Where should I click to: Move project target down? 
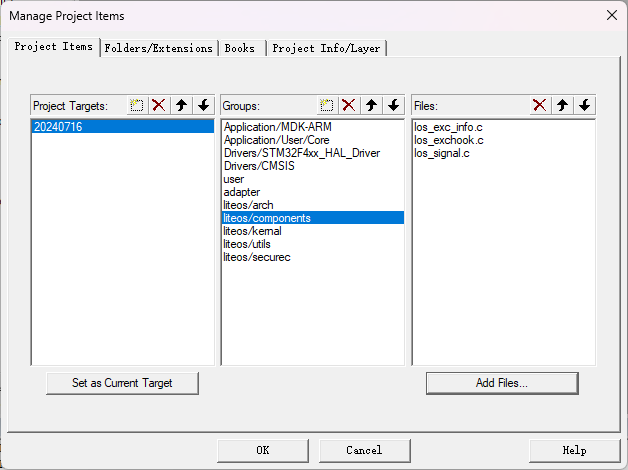coord(204,106)
